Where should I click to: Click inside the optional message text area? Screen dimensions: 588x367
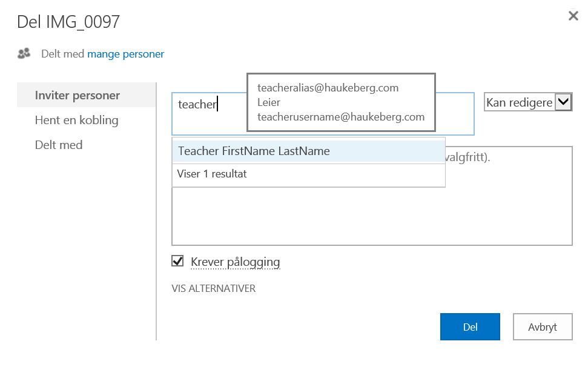(372, 218)
